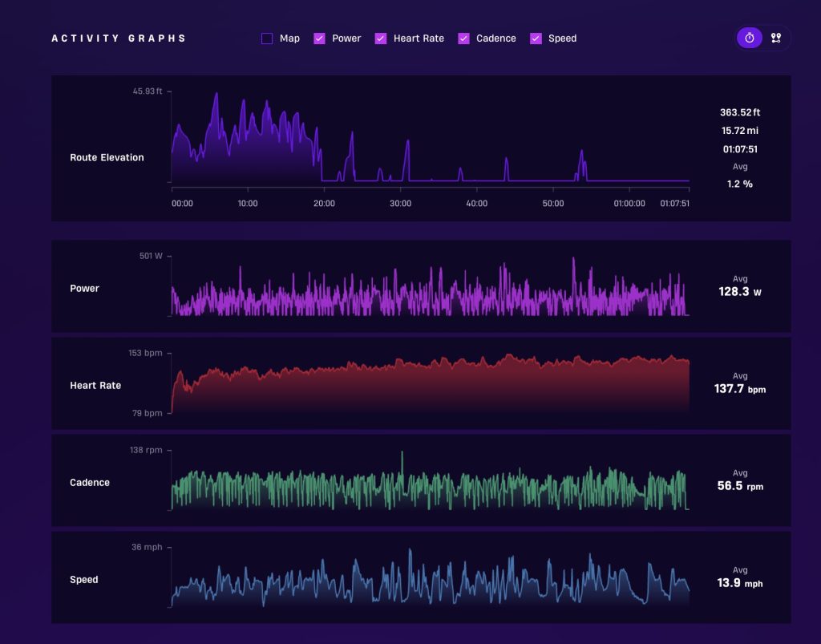
Task: Click the 01:00:00 mark on elevation axis
Action: (x=629, y=203)
